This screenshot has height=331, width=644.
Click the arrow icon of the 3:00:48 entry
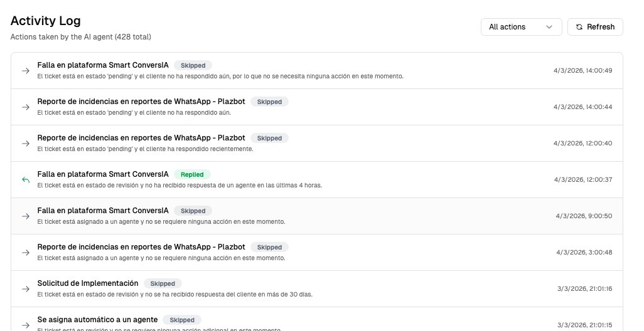click(26, 253)
